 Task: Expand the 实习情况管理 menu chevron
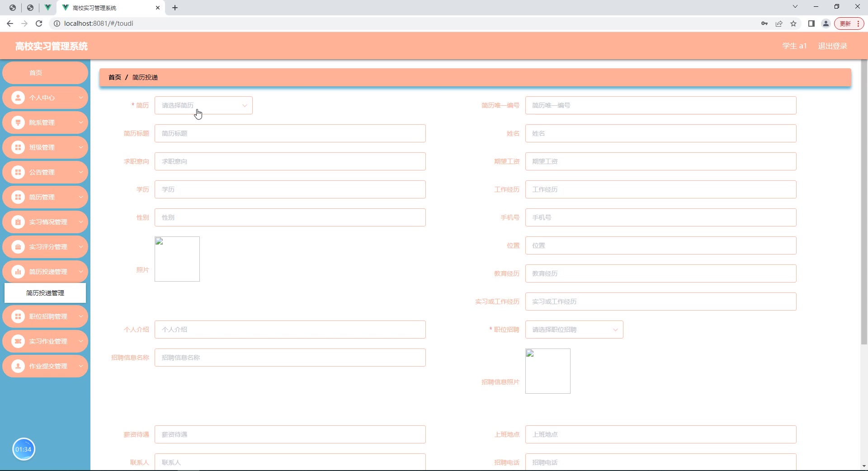(81, 222)
